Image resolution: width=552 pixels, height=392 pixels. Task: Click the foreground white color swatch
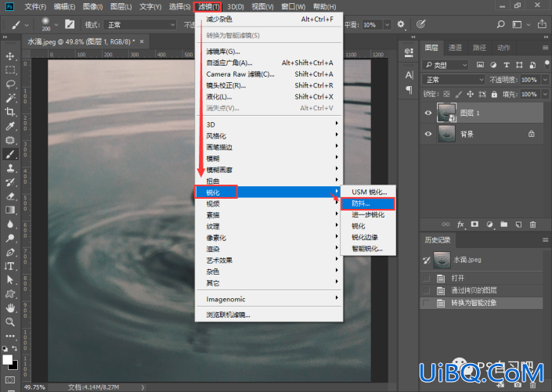coord(7,359)
